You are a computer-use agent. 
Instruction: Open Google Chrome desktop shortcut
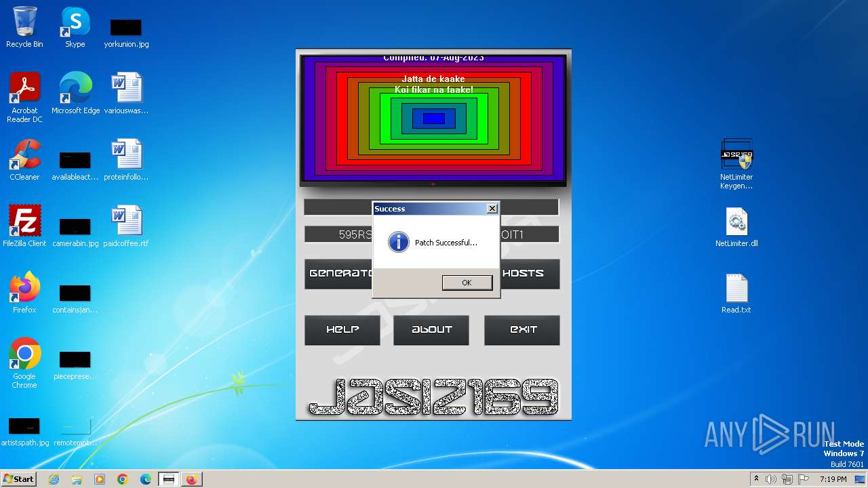tap(24, 363)
